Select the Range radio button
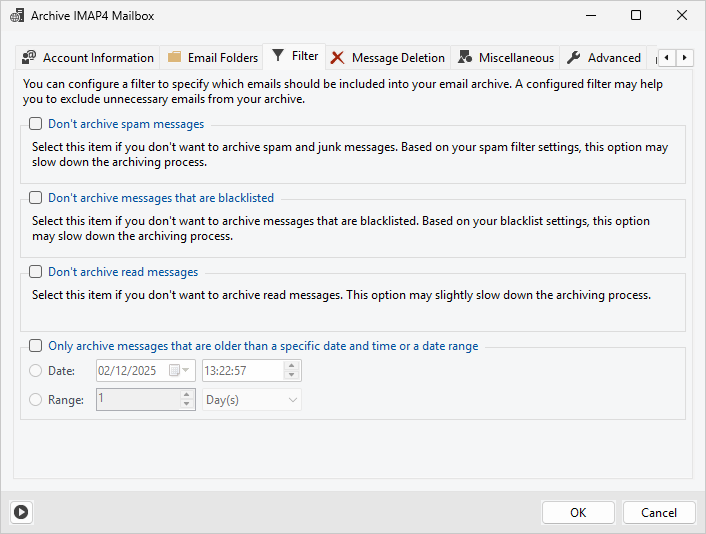This screenshot has height=534, width=706. tap(36, 400)
